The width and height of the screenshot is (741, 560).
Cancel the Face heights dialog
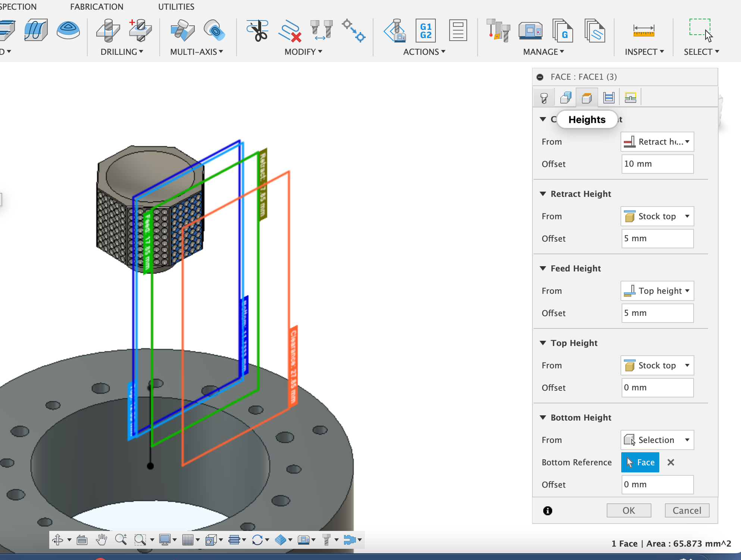687,510
